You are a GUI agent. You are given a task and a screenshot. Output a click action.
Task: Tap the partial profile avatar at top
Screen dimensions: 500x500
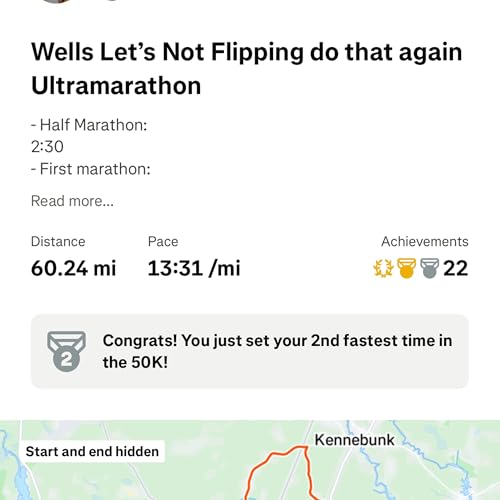pos(57,1)
